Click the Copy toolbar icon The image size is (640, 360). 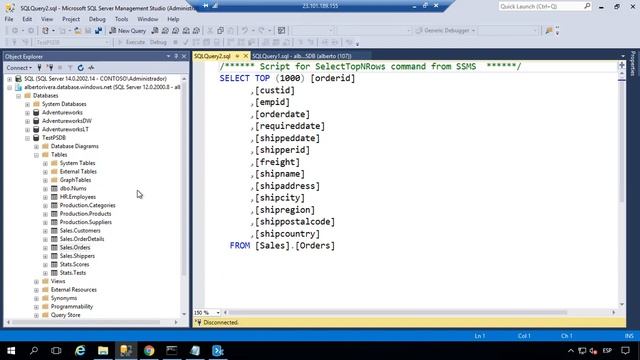(x=220, y=31)
